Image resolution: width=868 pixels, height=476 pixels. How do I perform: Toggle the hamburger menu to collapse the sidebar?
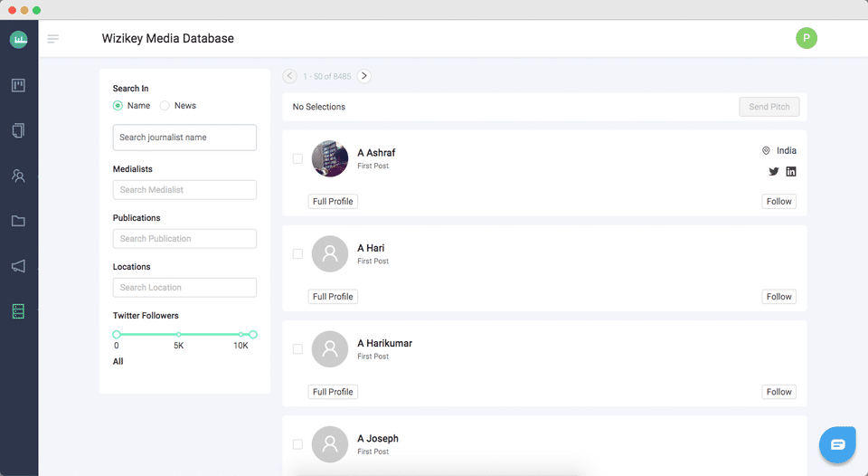point(53,39)
